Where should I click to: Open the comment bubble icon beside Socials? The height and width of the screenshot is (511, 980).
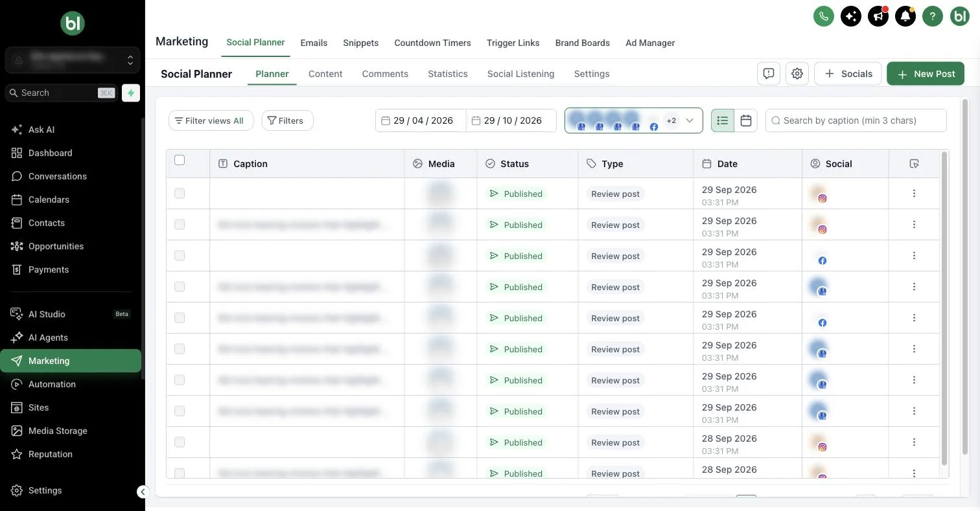click(x=769, y=74)
